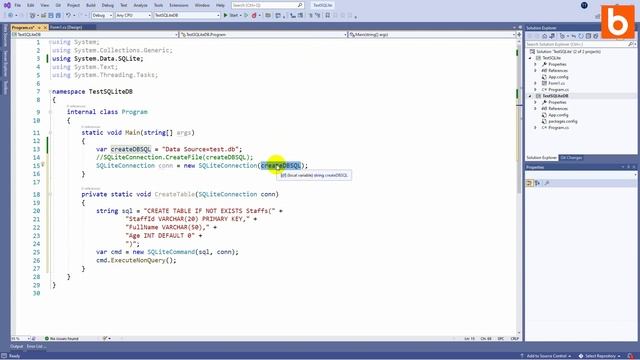Click the notifications bell in status bar
This screenshot has height=360, width=640.
coord(631,356)
